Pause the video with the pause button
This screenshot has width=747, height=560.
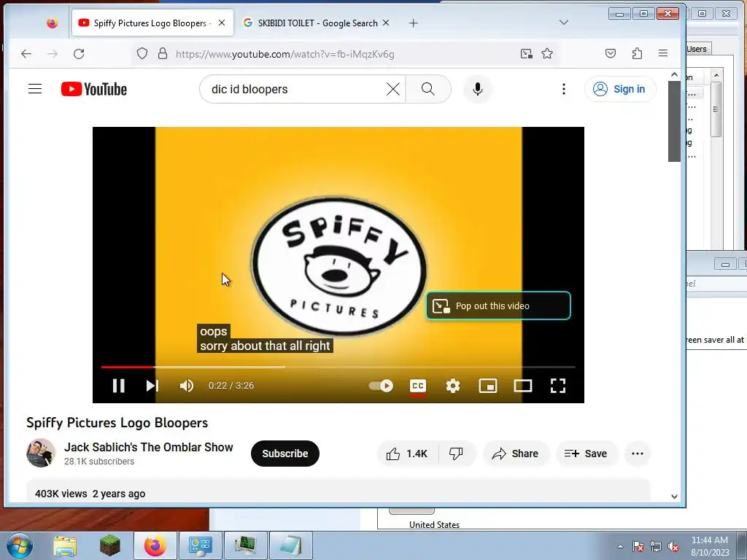tap(119, 386)
